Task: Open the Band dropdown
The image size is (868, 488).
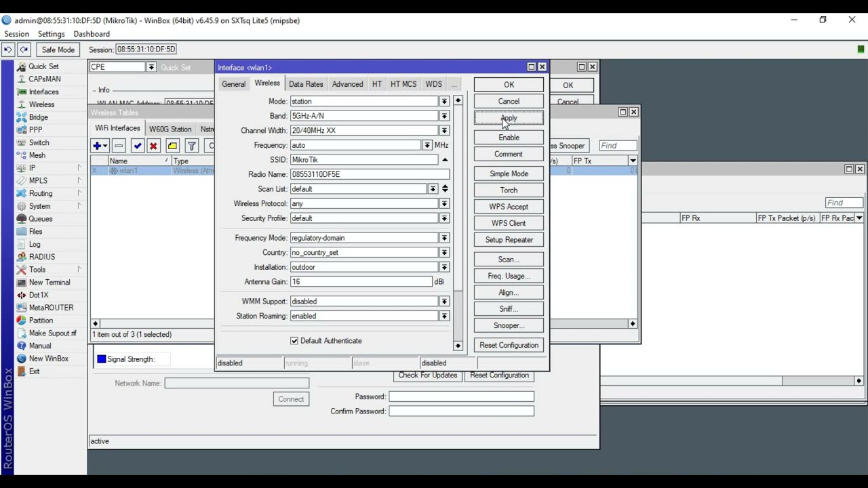Action: click(444, 116)
